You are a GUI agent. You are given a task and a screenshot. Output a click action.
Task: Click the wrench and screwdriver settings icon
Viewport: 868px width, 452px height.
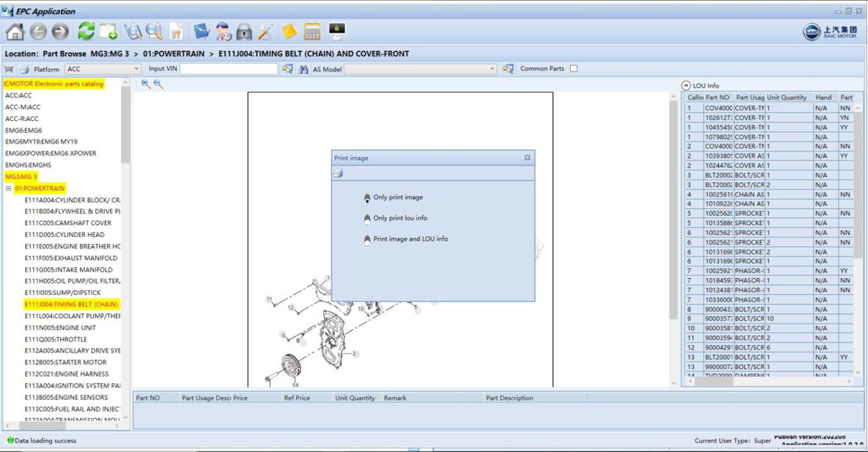[x=266, y=32]
